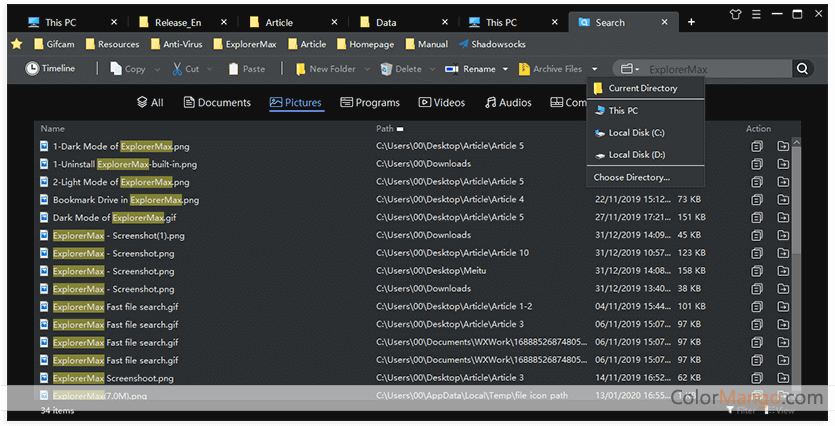The height and width of the screenshot is (426, 835).
Task: Sort results by Path column header
Action: [x=385, y=129]
